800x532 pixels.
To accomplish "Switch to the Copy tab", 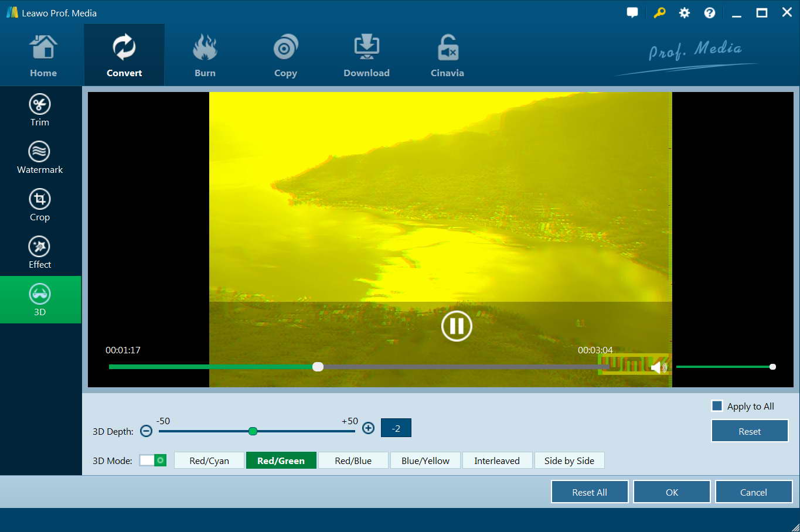I will point(285,56).
